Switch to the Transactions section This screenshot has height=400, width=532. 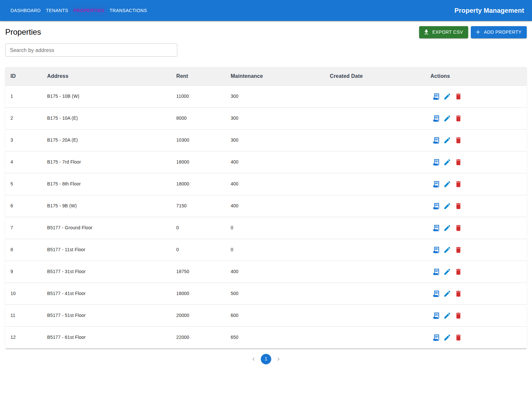click(128, 10)
